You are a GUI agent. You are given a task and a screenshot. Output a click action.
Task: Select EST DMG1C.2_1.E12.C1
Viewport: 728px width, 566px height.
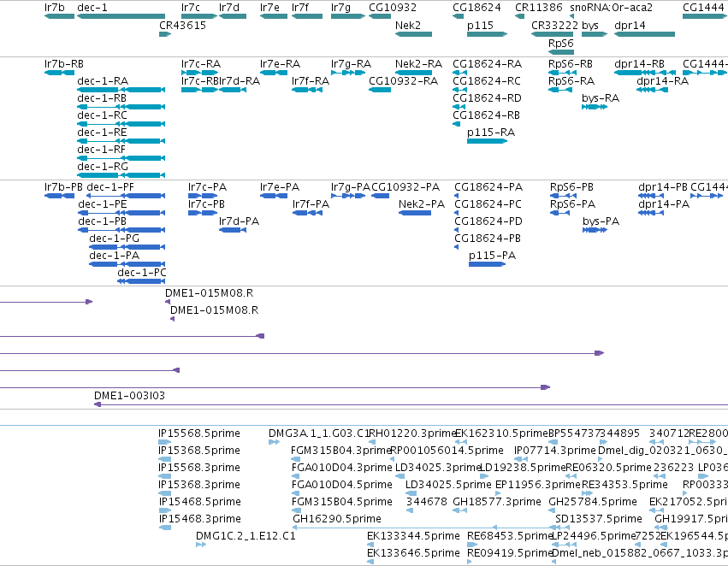pos(200,544)
